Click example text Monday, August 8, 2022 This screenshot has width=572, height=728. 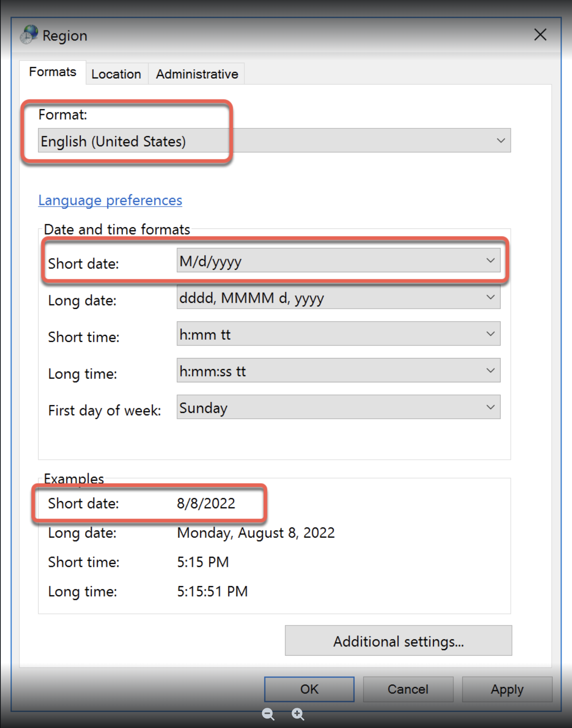pyautogui.click(x=256, y=533)
